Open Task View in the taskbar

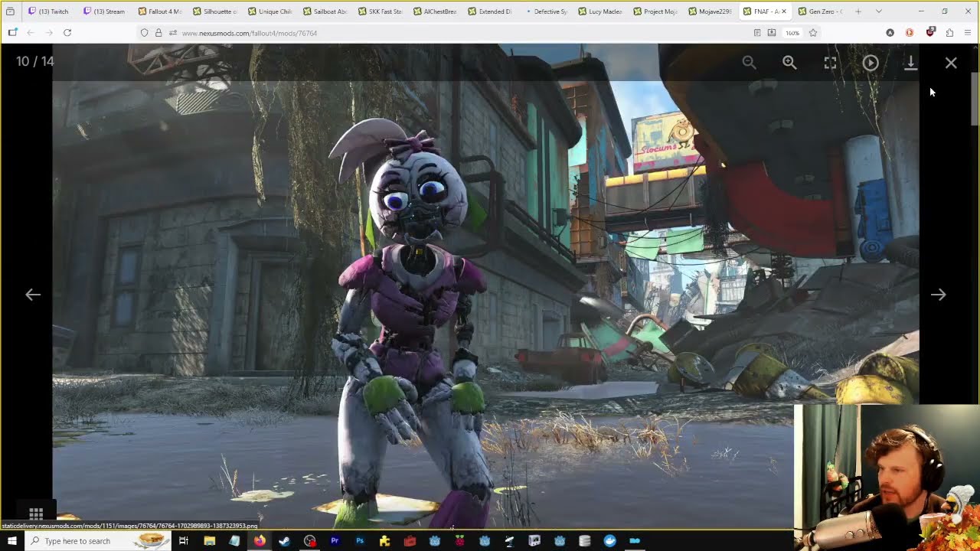point(184,541)
